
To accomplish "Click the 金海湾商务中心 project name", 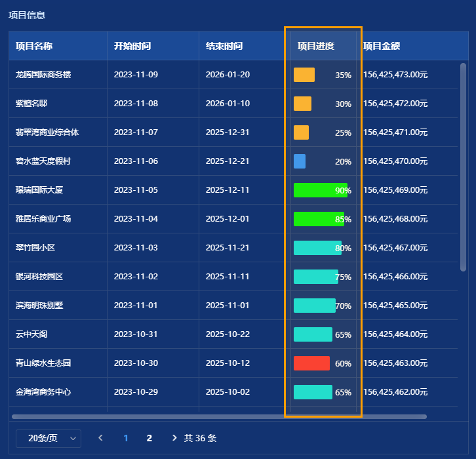I will pyautogui.click(x=43, y=392).
